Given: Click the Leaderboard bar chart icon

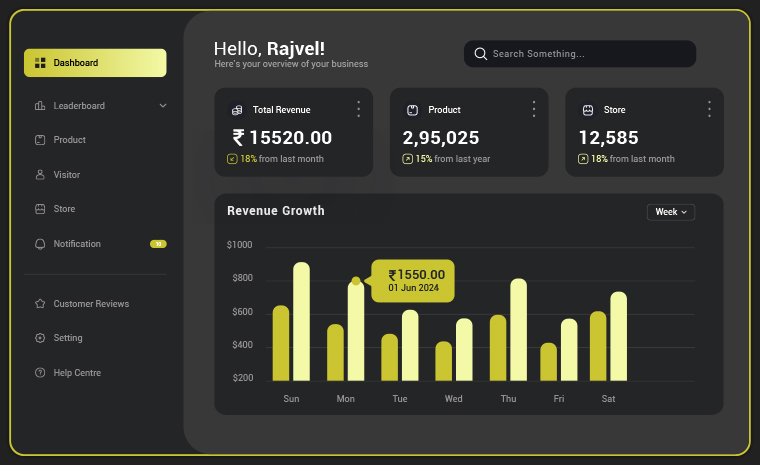Looking at the screenshot, I should pos(40,106).
